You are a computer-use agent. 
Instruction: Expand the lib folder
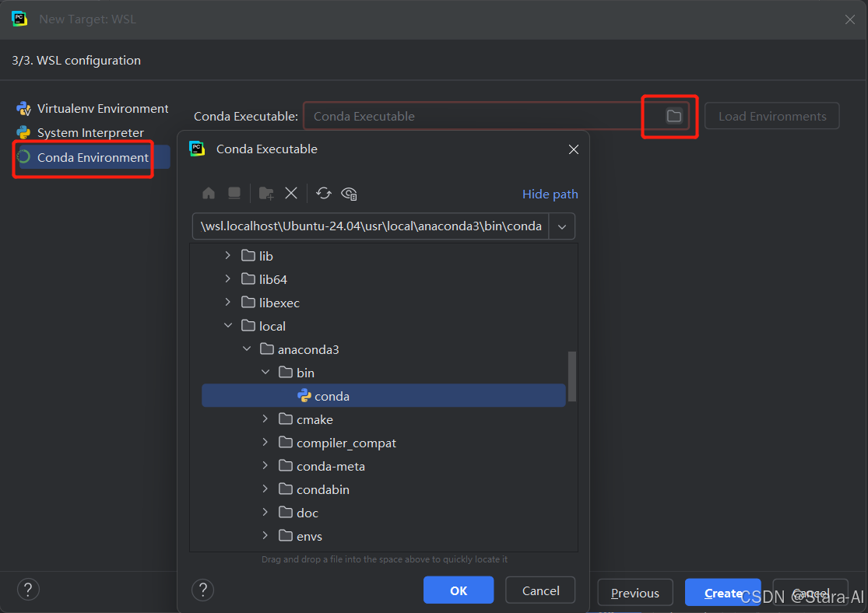pos(227,255)
